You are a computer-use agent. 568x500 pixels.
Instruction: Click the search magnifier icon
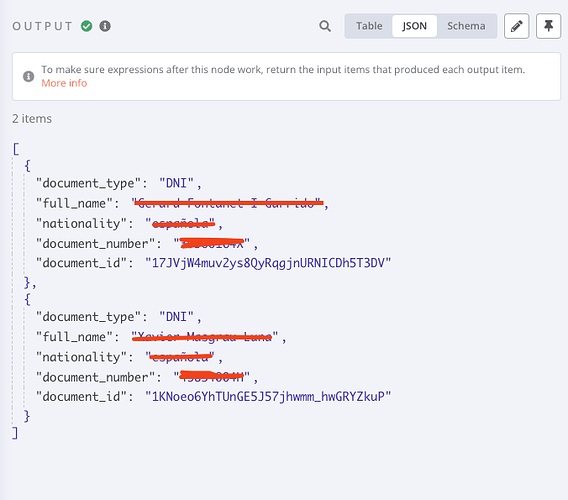[x=325, y=26]
